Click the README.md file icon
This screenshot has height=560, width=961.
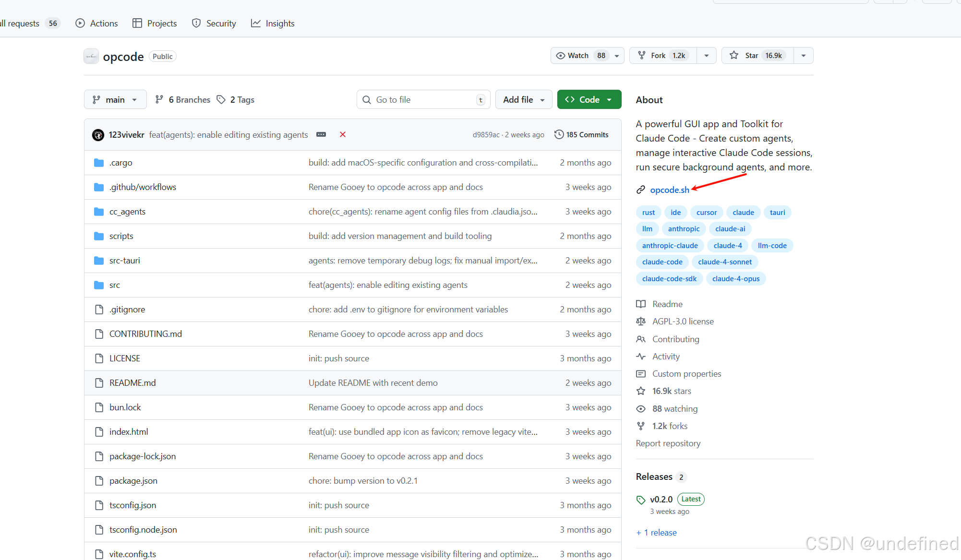[x=99, y=383]
